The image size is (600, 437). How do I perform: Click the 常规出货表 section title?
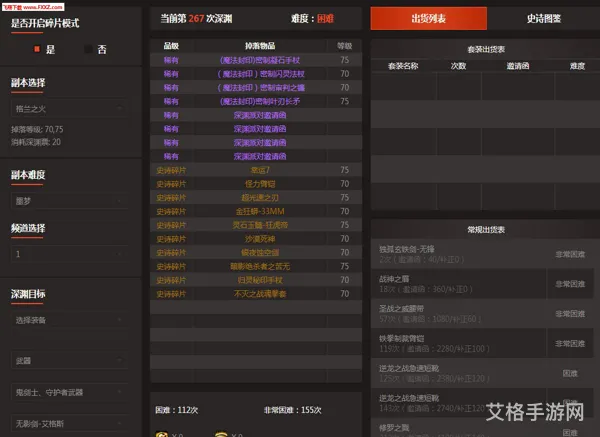486,230
